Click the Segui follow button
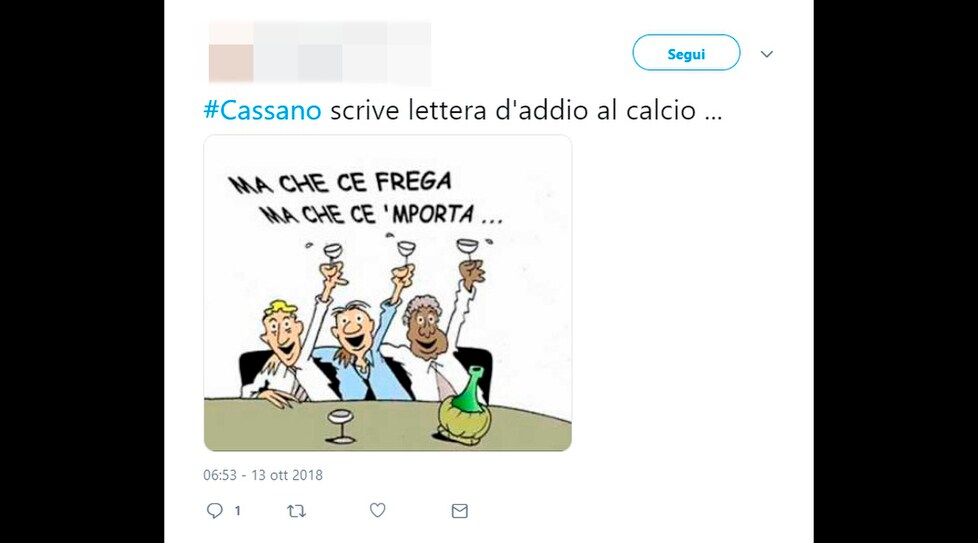This screenshot has height=543, width=978. point(686,53)
